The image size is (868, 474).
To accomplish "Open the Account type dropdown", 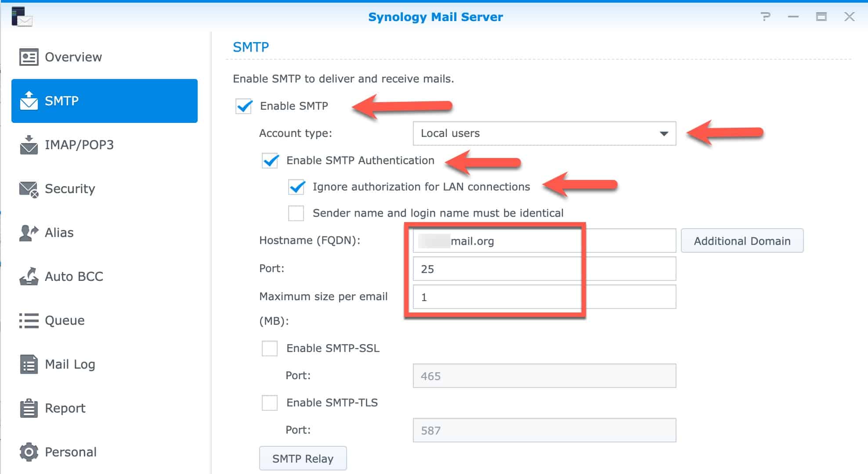I will click(544, 133).
